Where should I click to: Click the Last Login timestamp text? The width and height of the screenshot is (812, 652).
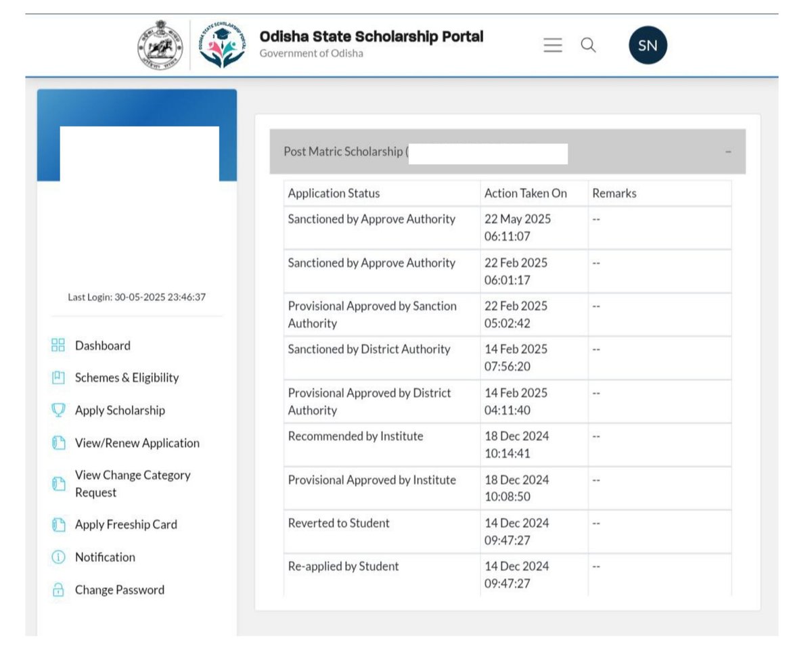137,297
